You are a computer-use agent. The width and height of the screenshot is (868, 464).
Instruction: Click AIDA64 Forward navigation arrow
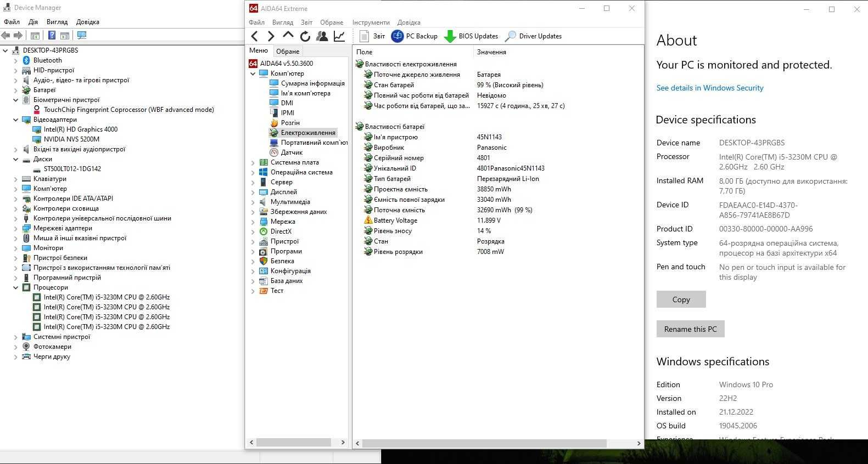pyautogui.click(x=271, y=36)
